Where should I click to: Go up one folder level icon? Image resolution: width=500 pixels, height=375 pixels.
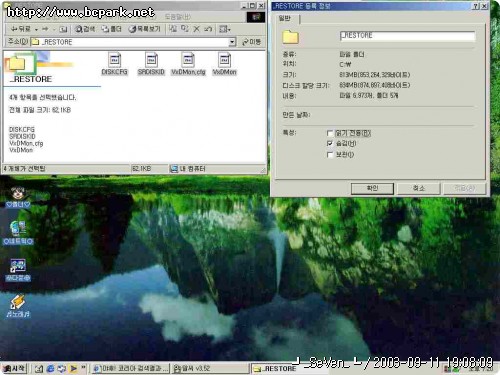click(x=63, y=29)
